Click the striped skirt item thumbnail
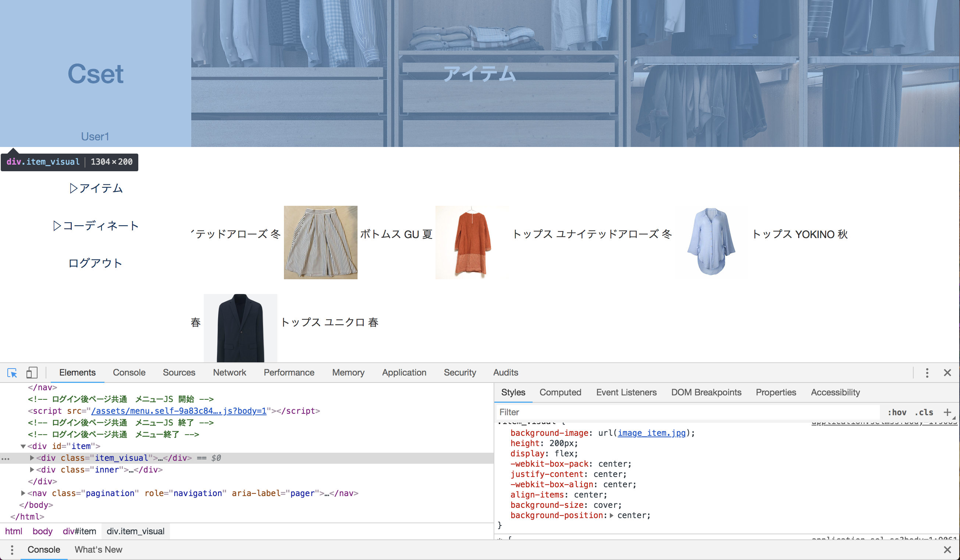This screenshot has height=560, width=960. pyautogui.click(x=320, y=243)
